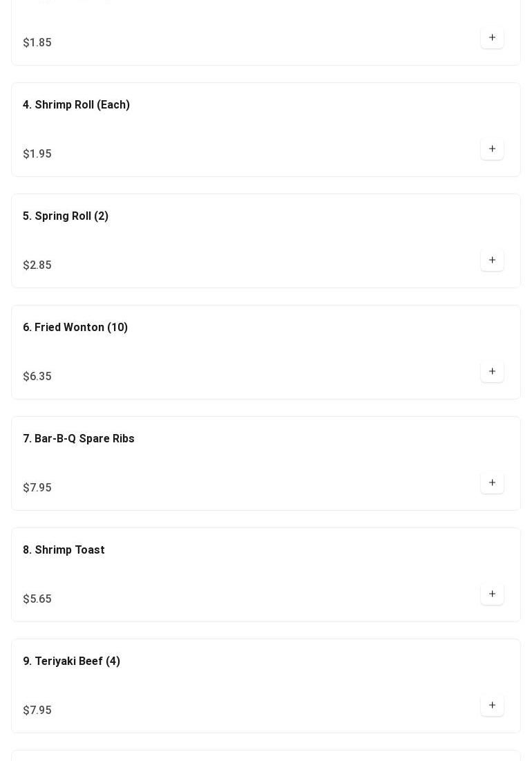Add the $1.85 item to the order
Viewport: 532px width, 761px height.
[x=492, y=38]
